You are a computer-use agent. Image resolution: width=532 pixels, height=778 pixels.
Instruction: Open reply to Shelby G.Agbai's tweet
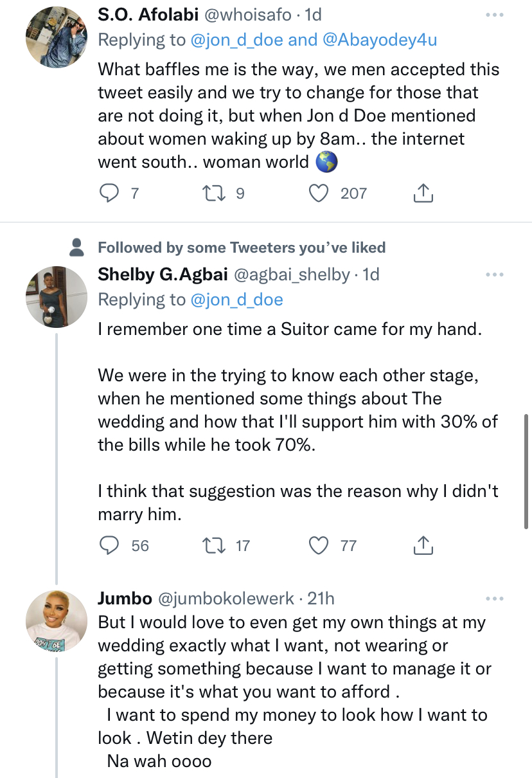pos(109,545)
